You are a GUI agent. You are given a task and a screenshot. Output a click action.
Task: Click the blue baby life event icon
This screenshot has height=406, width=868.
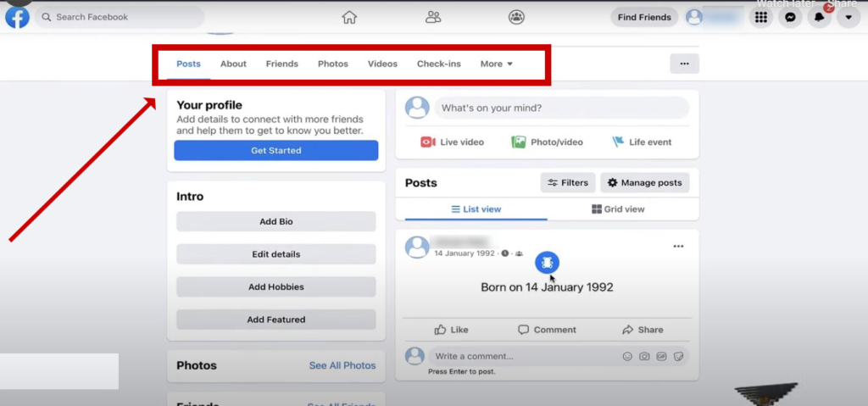[547, 263]
